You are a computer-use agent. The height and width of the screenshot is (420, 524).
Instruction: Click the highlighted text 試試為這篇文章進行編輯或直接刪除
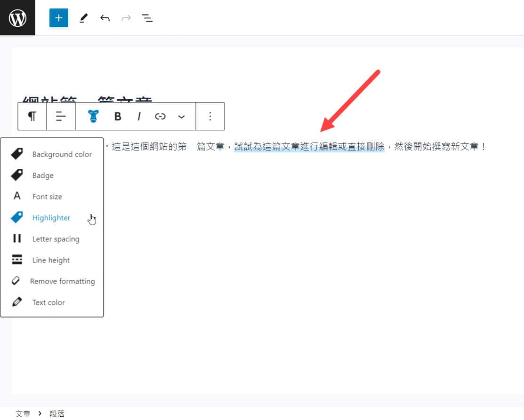click(309, 146)
